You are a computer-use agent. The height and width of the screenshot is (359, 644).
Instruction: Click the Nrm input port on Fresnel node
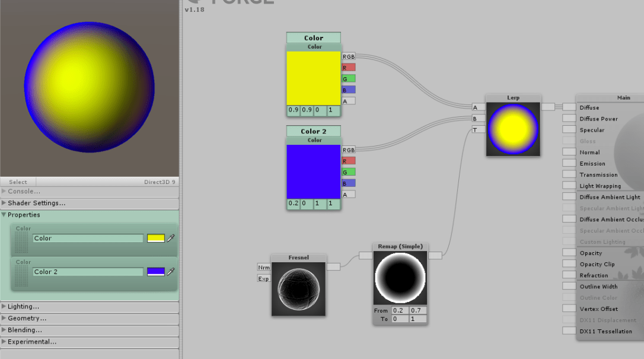click(263, 267)
